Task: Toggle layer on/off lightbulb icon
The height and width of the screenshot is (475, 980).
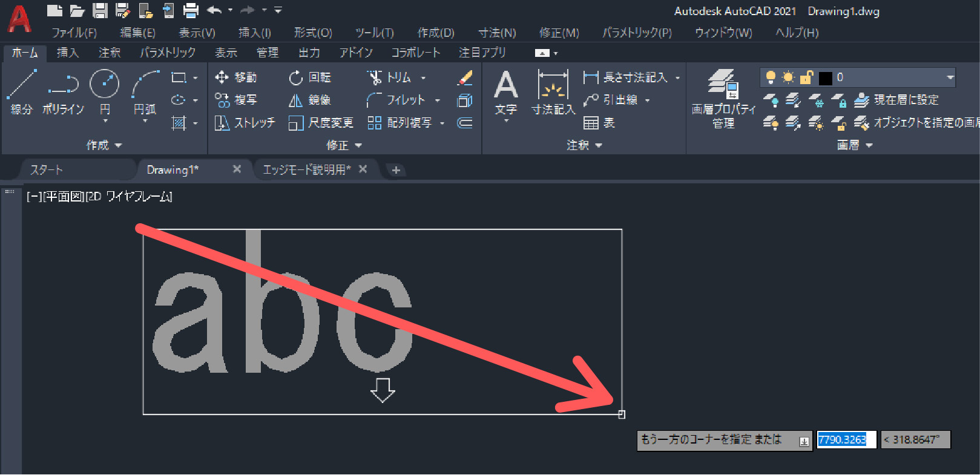Action: coord(771,77)
